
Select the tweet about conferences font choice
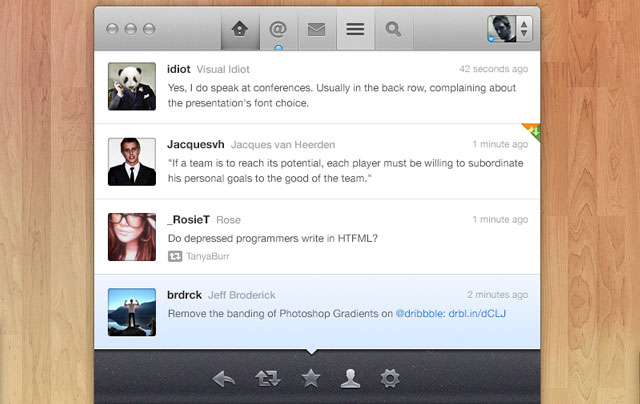click(317, 87)
